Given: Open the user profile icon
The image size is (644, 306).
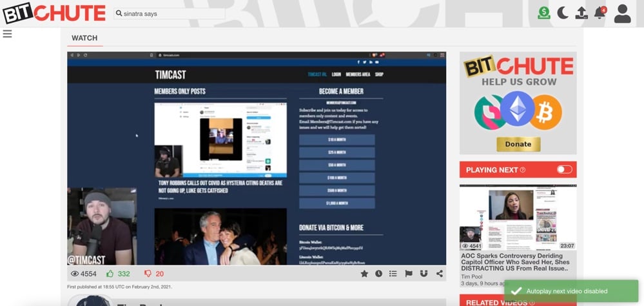Looking at the screenshot, I should coord(622,14).
